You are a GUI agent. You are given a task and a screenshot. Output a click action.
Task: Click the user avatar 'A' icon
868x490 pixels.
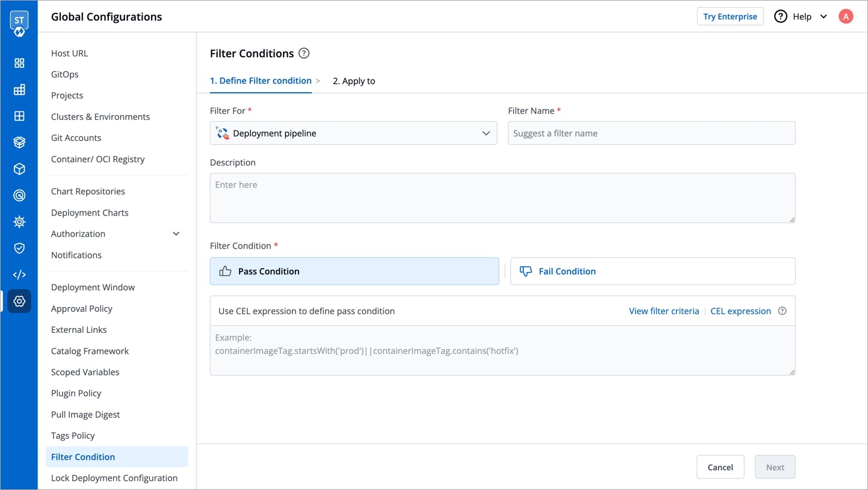coord(846,16)
